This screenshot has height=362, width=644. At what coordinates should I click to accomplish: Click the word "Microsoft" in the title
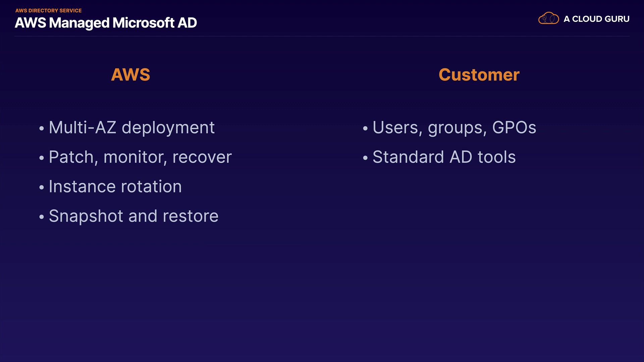pyautogui.click(x=143, y=23)
